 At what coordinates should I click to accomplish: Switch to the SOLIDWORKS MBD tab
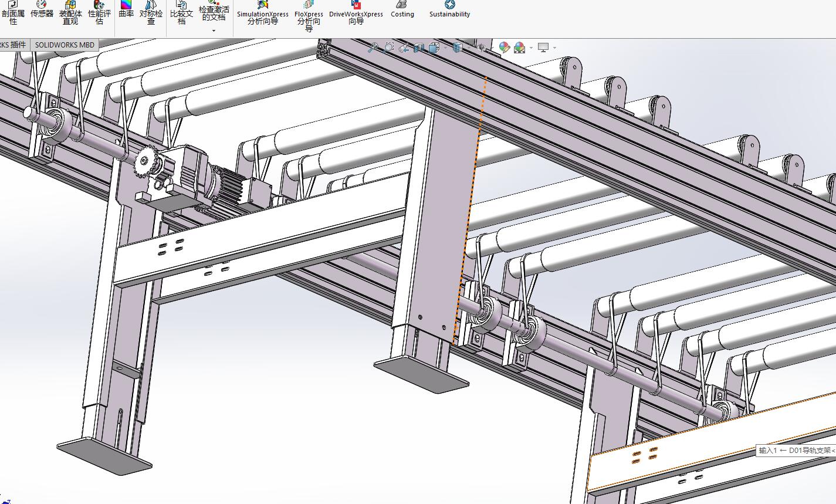[x=65, y=45]
